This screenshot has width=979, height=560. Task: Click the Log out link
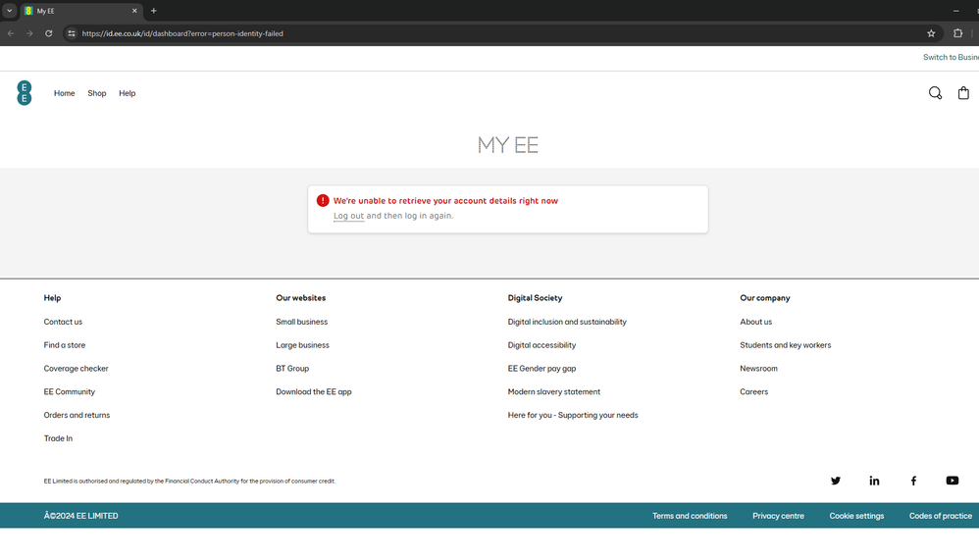(x=348, y=216)
